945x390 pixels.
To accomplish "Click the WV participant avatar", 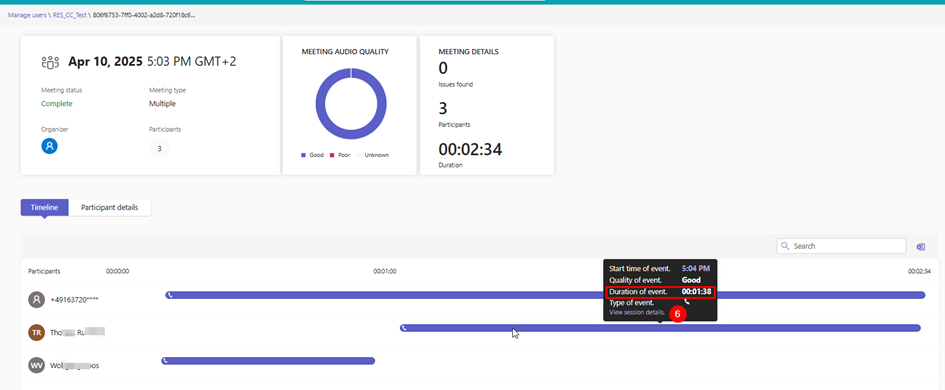I will [37, 365].
